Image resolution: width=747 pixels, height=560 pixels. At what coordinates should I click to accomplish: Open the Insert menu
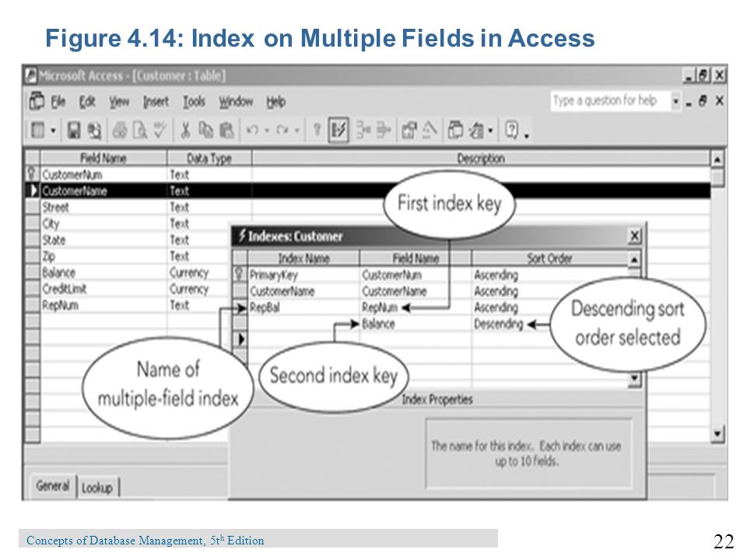tap(156, 101)
